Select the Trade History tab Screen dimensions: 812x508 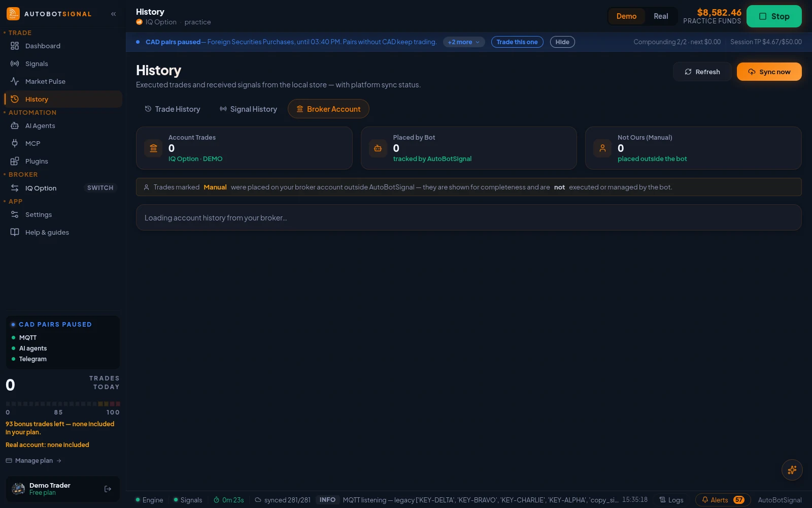[173, 109]
